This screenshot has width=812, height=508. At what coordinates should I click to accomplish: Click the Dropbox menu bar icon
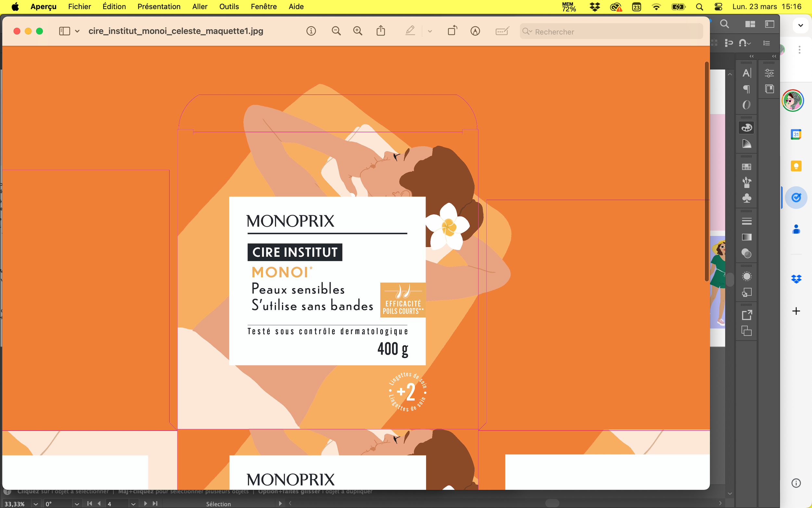coord(594,7)
